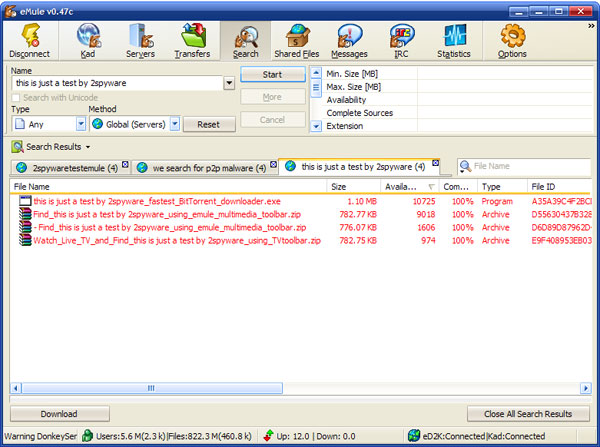
Task: Click the Download button
Action: tap(60, 414)
